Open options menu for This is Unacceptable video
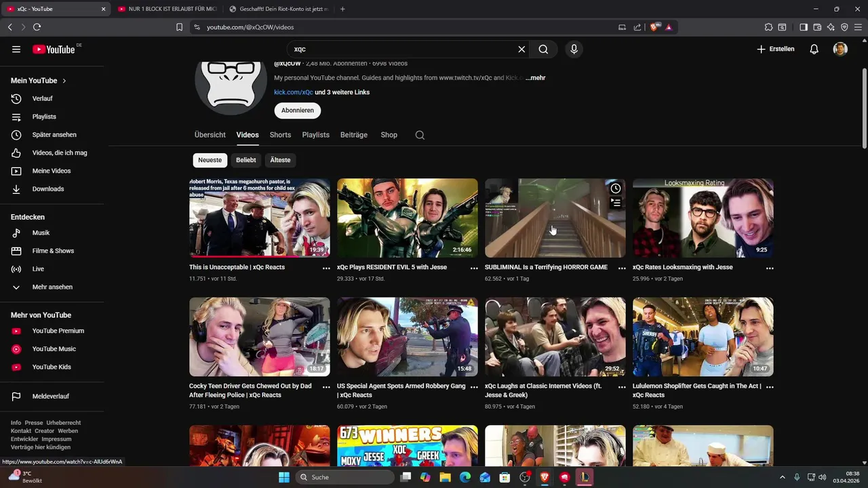The image size is (868, 488). 326,268
